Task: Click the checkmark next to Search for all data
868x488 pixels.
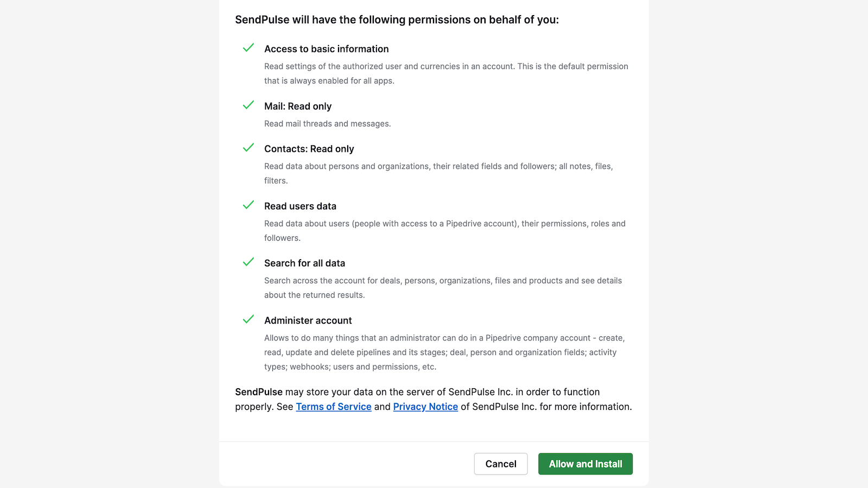Action: click(x=248, y=262)
